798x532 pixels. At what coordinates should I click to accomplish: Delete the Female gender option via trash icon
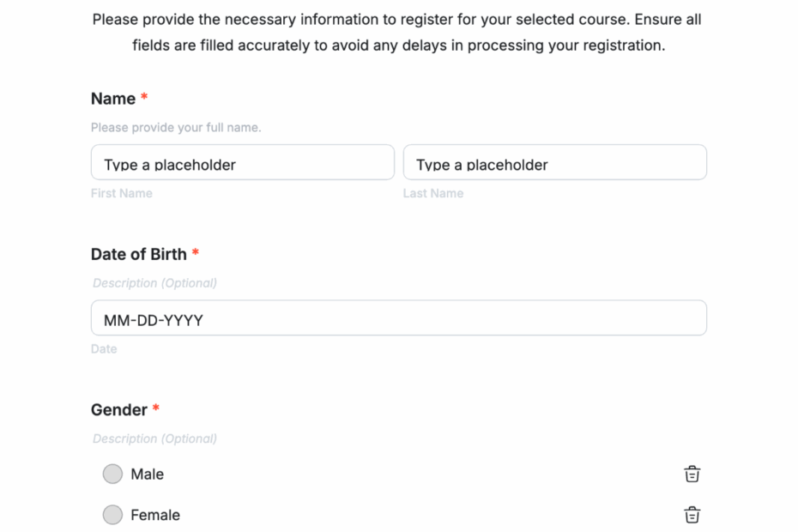tap(692, 515)
